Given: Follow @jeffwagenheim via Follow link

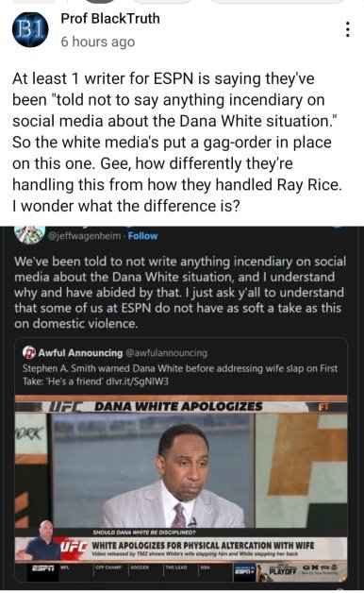Looking at the screenshot, I should click(142, 236).
